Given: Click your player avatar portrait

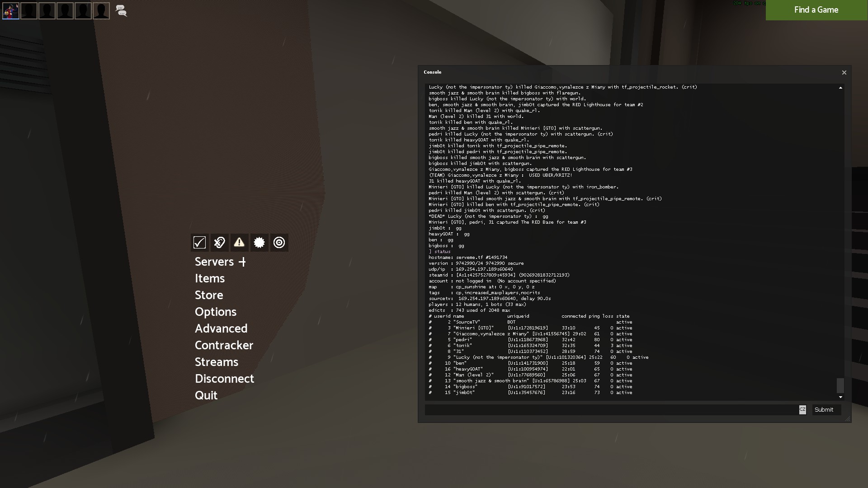Looking at the screenshot, I should tap(11, 10).
